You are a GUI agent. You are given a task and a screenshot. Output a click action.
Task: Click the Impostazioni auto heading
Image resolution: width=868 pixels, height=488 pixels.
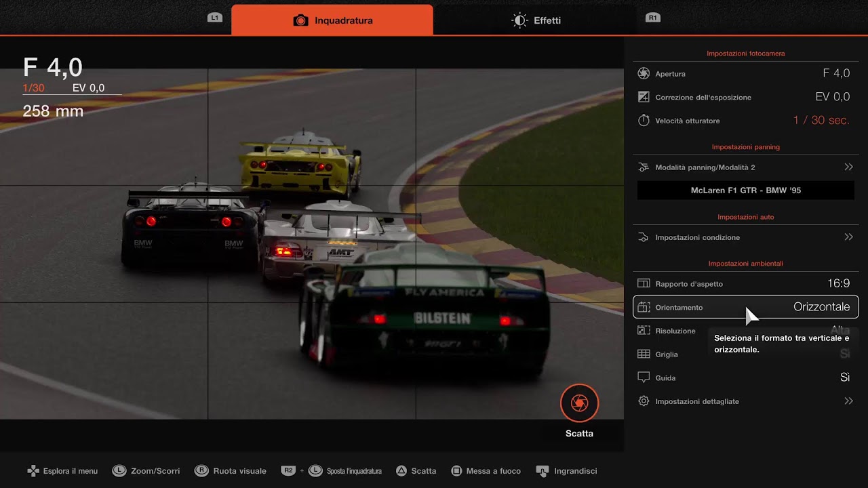click(x=746, y=218)
